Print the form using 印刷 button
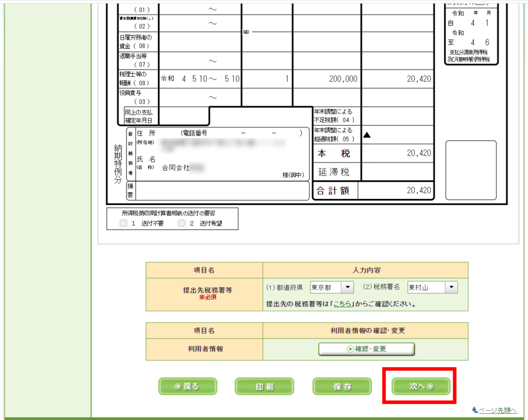 [265, 387]
